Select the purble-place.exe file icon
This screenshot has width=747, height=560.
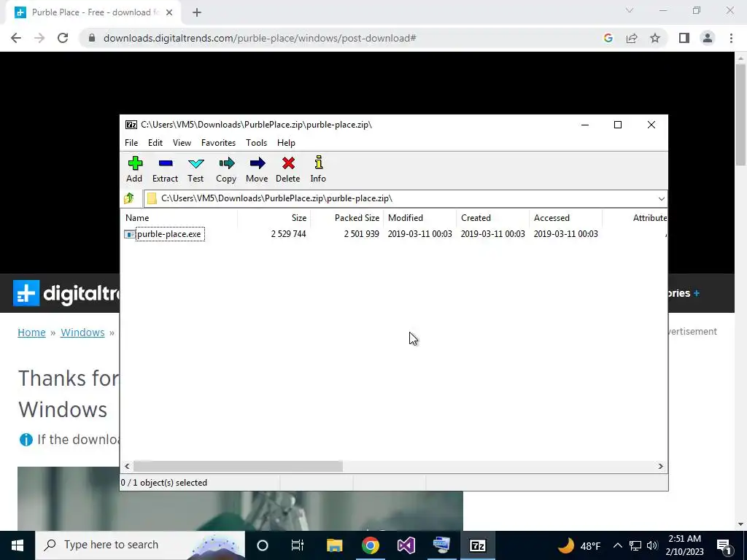click(130, 234)
